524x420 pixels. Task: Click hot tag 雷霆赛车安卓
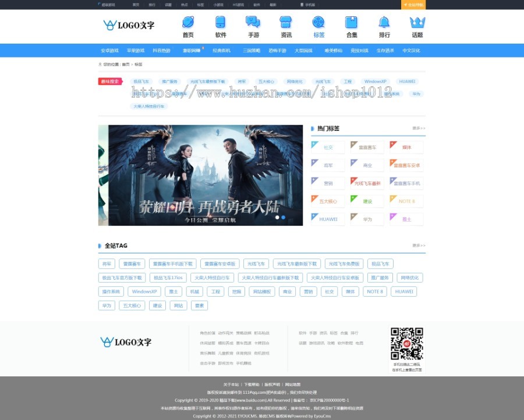(406, 165)
